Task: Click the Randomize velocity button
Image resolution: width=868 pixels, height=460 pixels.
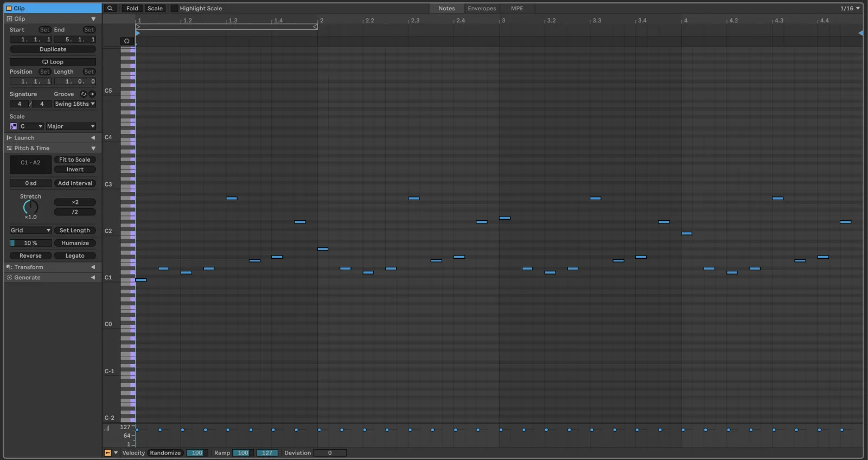Action: (165, 453)
